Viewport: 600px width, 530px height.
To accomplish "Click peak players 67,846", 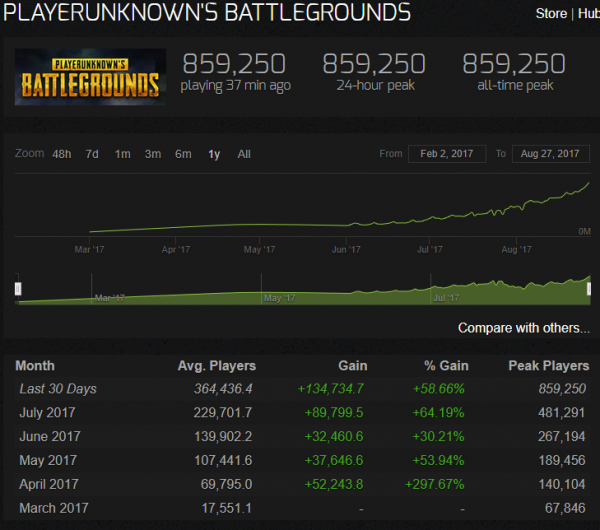I will point(565,508).
